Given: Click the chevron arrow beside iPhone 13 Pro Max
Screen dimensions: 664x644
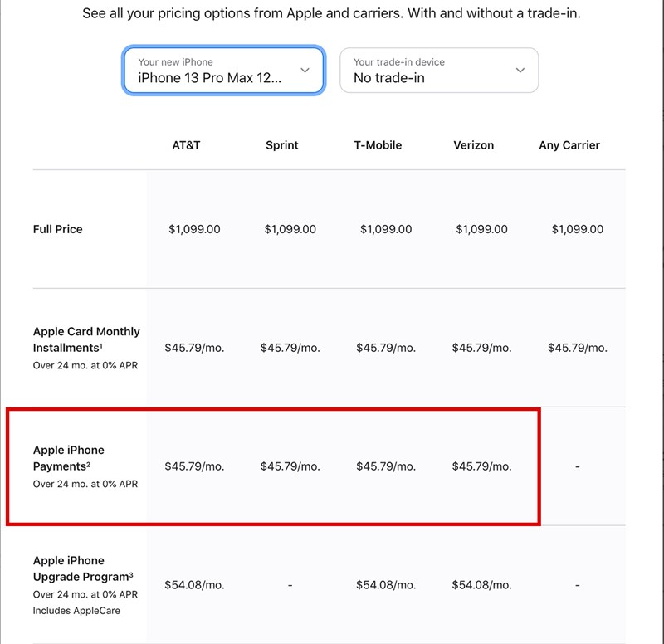Looking at the screenshot, I should point(305,71).
